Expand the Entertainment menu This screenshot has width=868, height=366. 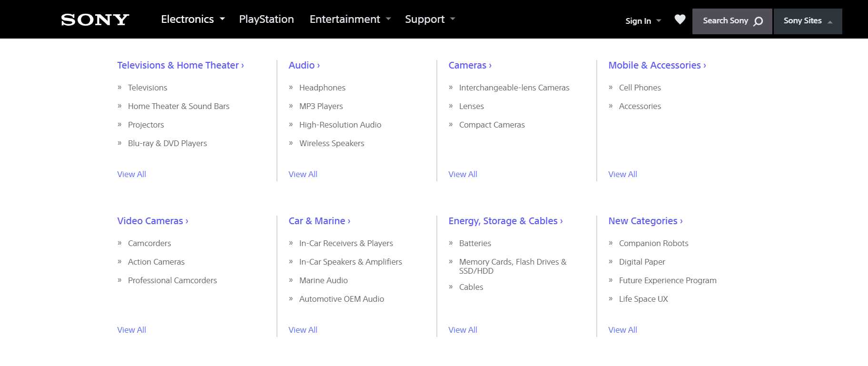click(350, 19)
